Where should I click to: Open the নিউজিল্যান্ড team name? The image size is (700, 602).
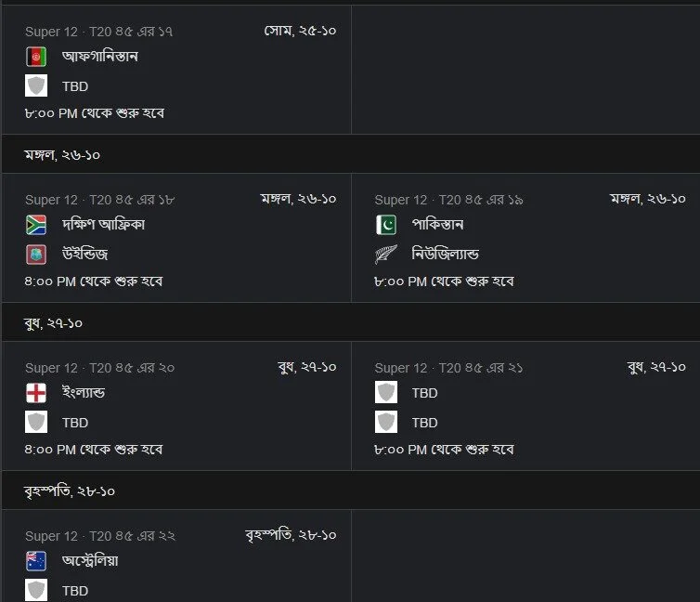click(x=445, y=255)
